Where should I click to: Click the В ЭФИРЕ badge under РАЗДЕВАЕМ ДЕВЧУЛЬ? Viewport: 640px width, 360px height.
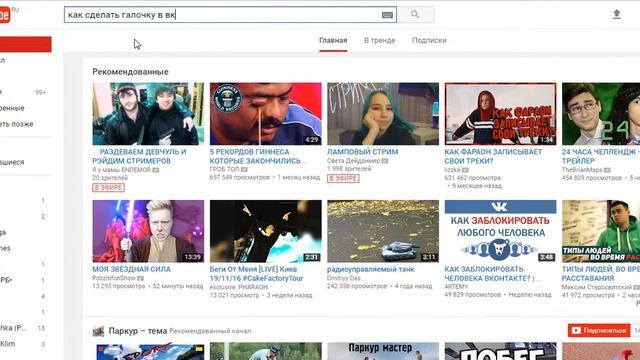(109, 187)
